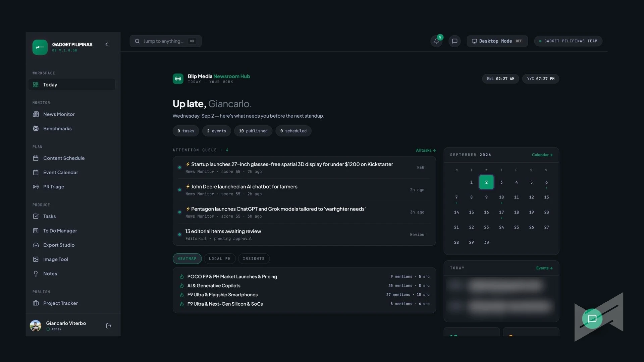644x362 pixels.
Task: Follow the All tasks link
Action: pos(426,150)
